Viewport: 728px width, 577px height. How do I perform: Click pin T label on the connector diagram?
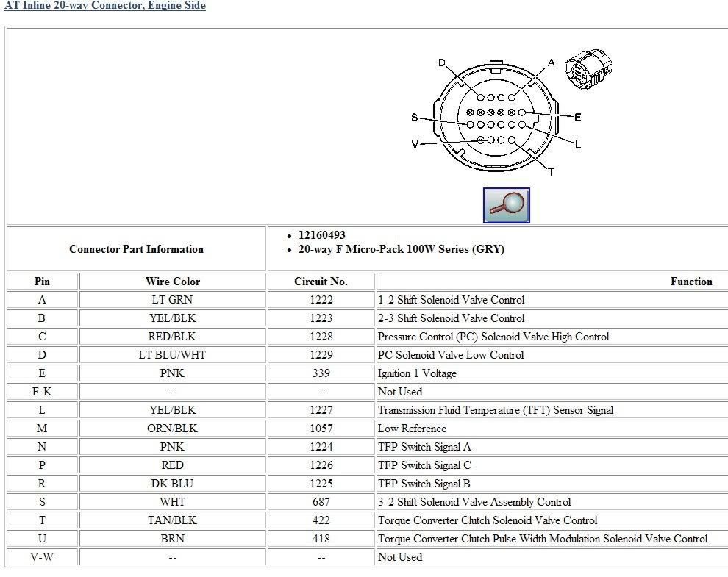pyautogui.click(x=549, y=171)
